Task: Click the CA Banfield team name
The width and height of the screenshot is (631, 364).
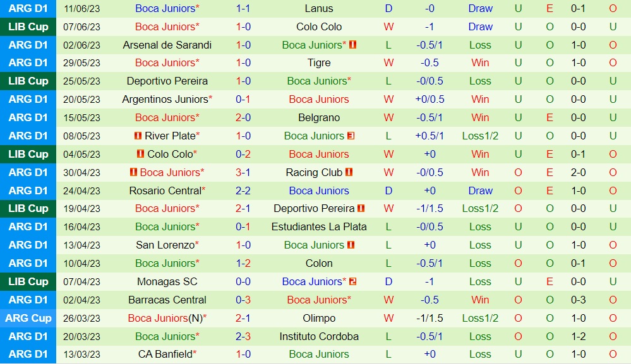Action: [x=166, y=354]
